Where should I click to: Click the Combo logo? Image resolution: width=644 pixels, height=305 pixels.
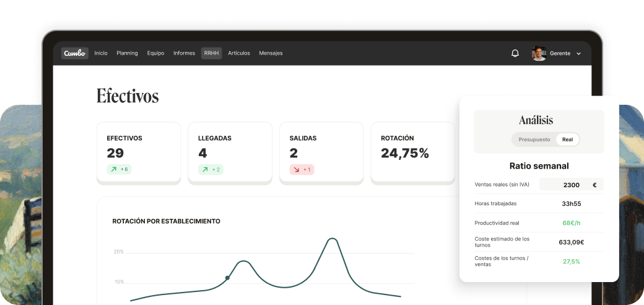pos(75,53)
